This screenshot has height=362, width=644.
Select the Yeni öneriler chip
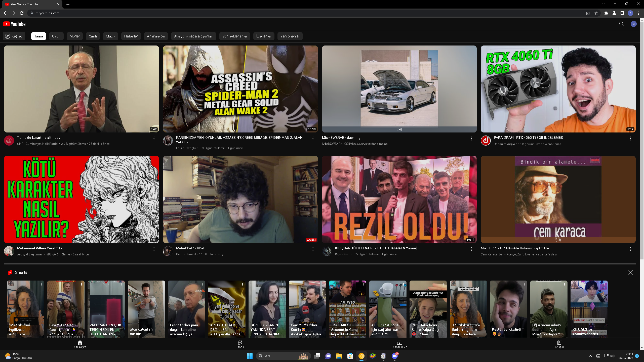[290, 36]
